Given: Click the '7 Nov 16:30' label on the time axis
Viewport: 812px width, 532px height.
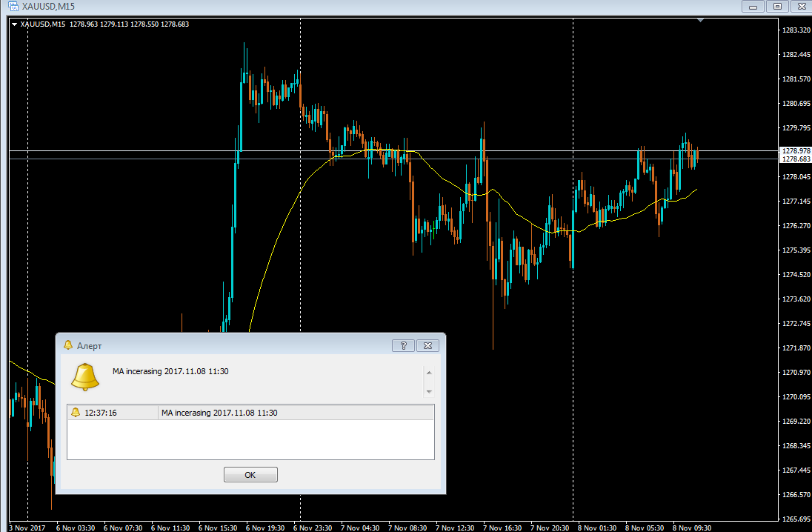Looking at the screenshot, I should (x=502, y=528).
